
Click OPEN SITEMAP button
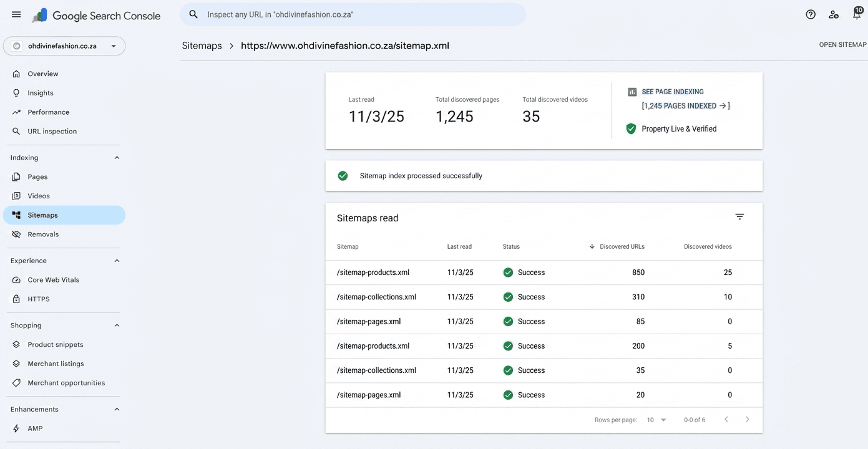click(x=842, y=45)
